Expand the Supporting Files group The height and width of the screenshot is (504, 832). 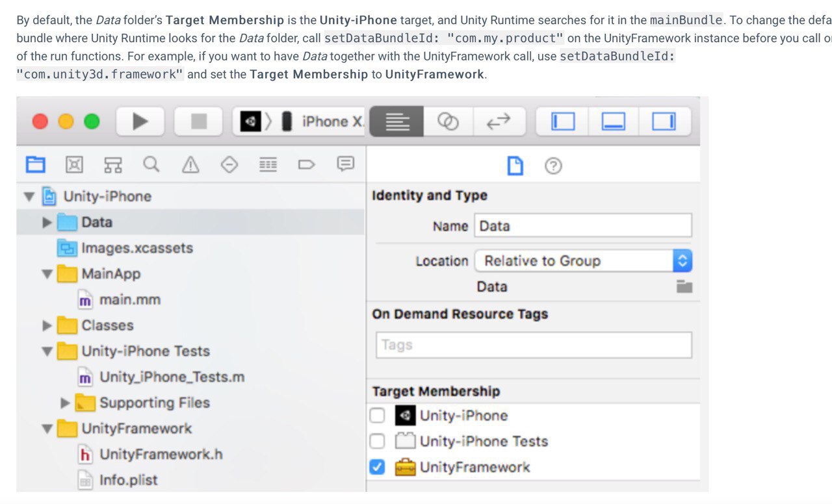coord(65,403)
